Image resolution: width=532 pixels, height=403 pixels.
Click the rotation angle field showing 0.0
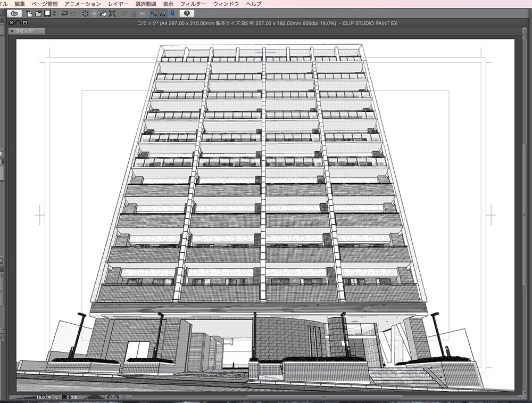(72, 398)
